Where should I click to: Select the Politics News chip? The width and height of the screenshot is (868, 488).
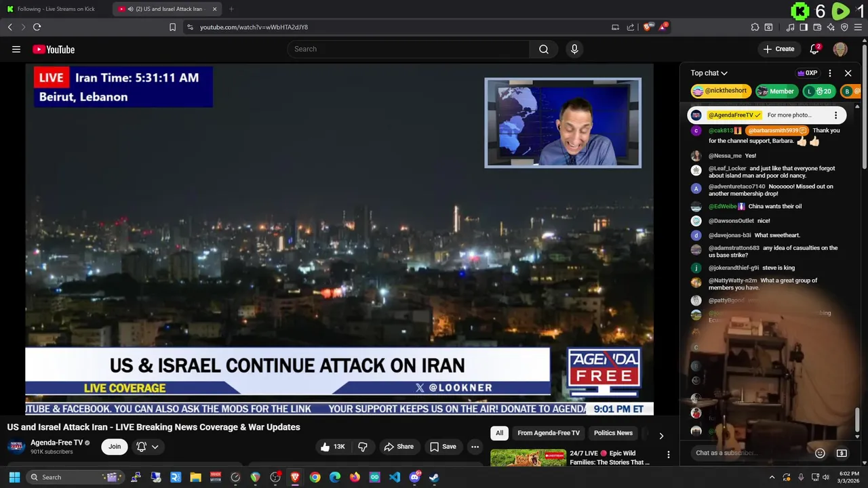(613, 433)
